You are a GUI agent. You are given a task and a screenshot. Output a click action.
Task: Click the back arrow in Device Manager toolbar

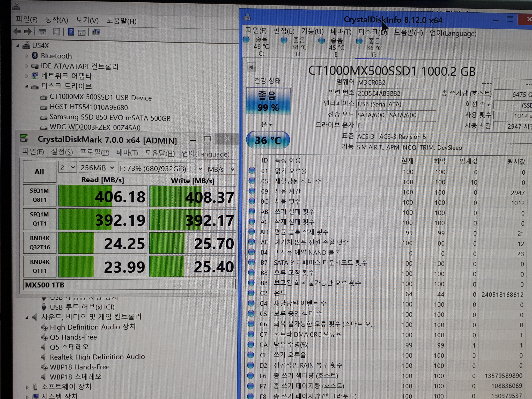tap(17, 31)
